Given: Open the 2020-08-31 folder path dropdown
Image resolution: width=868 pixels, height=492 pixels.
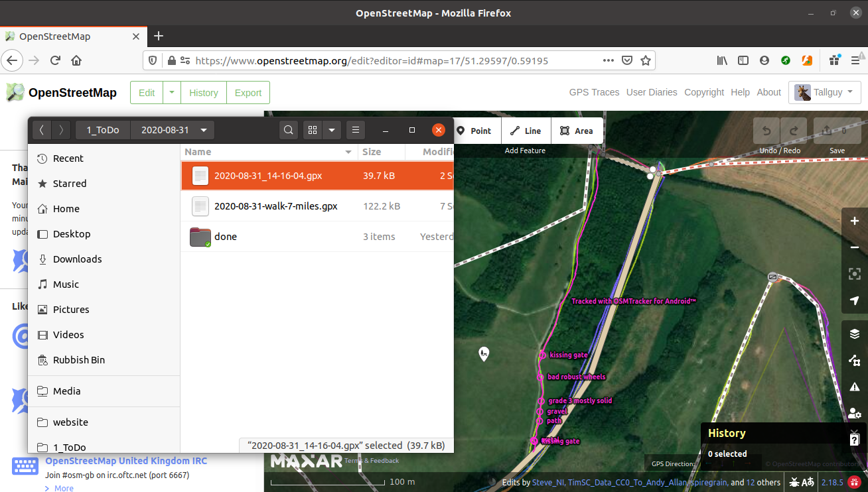Looking at the screenshot, I should pos(173,130).
